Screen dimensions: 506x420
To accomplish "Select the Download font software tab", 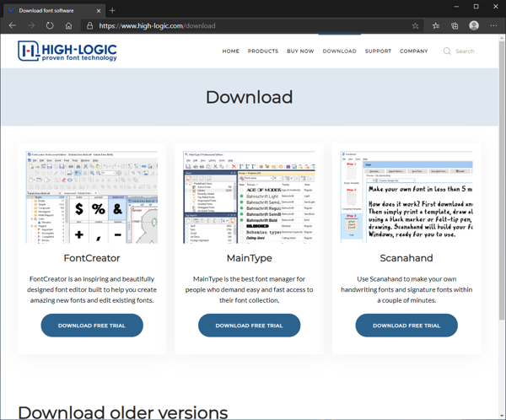I will 54,11.
